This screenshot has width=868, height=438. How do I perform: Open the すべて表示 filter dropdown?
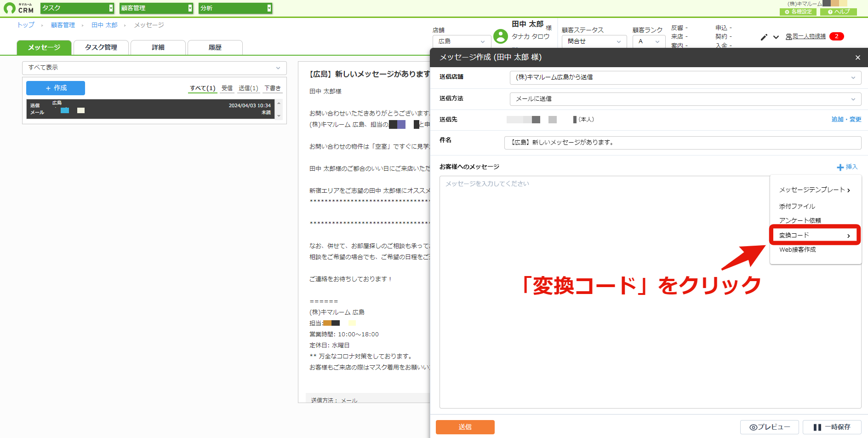point(154,68)
